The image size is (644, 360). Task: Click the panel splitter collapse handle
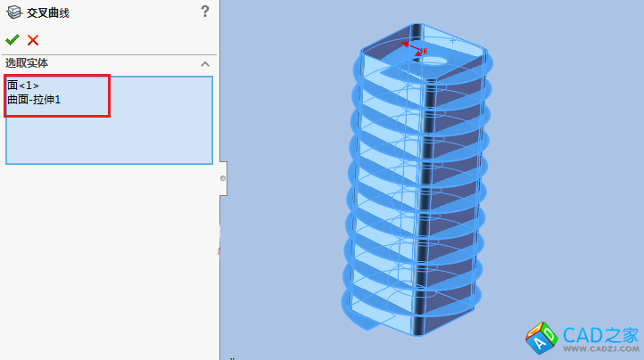(223, 178)
